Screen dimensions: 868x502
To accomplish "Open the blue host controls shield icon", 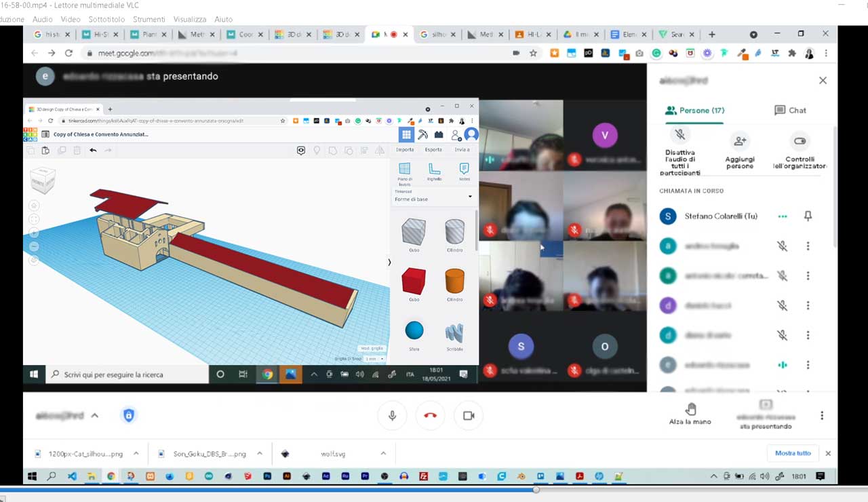I will (x=128, y=415).
